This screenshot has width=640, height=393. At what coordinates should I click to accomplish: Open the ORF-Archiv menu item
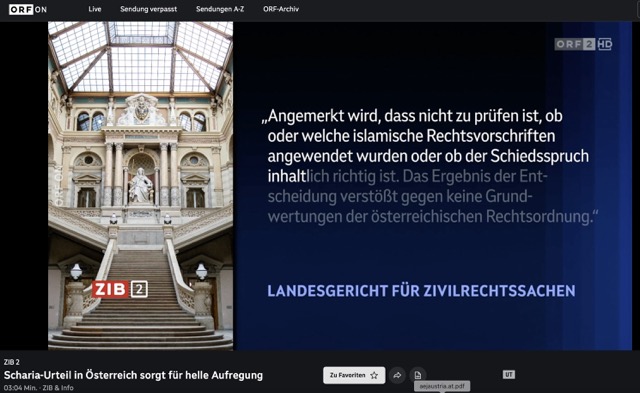point(281,9)
